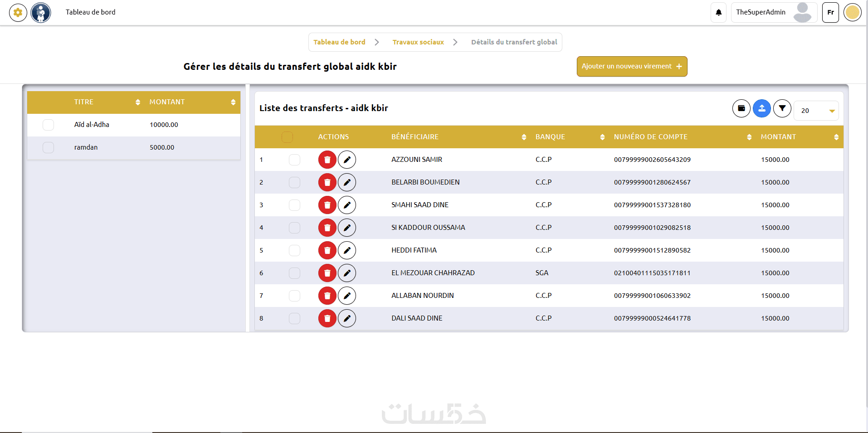Select the Aïd al-Adha title cell

92,125
